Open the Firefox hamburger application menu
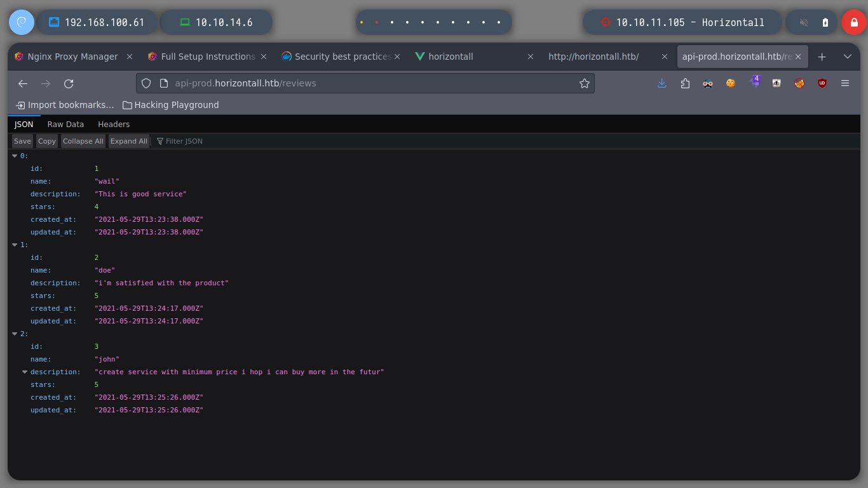 [845, 83]
